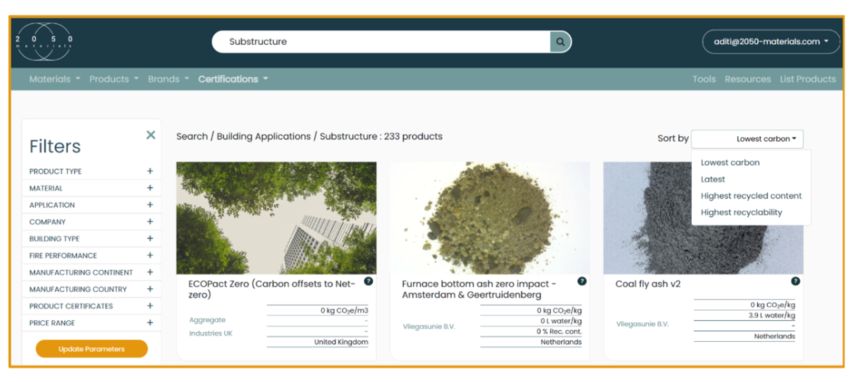Click the Update Parameters button
868x382 pixels.
[92, 349]
